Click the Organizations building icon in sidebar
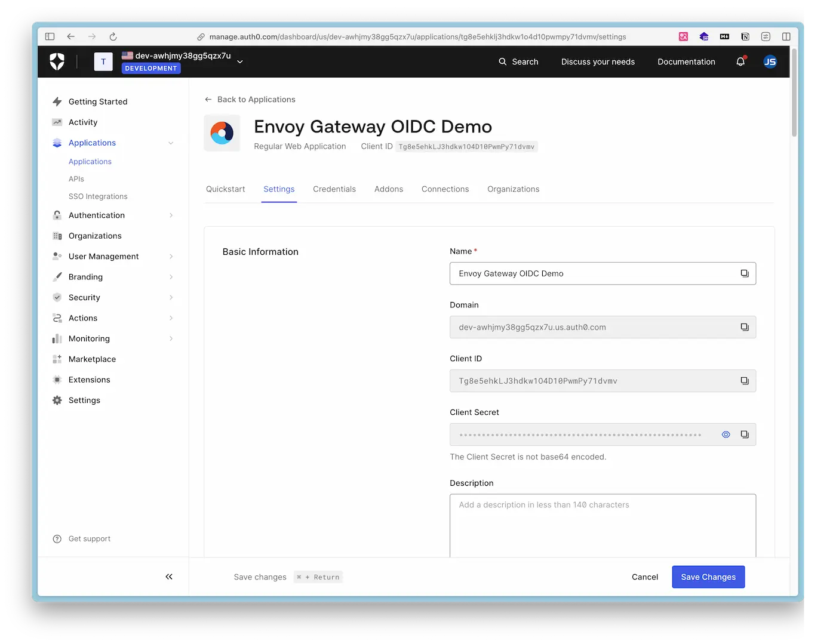 coord(57,236)
